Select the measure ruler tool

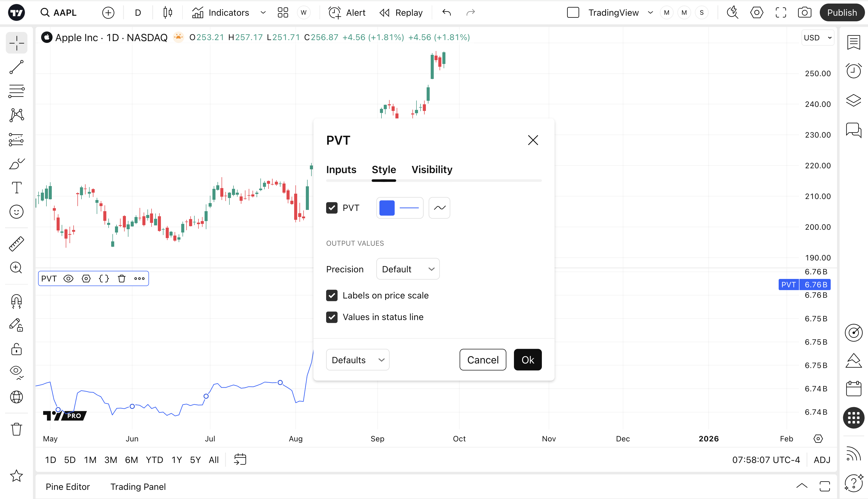[16, 244]
